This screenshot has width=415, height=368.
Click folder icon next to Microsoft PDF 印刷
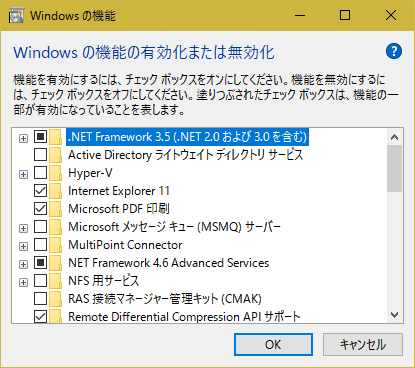click(x=55, y=209)
